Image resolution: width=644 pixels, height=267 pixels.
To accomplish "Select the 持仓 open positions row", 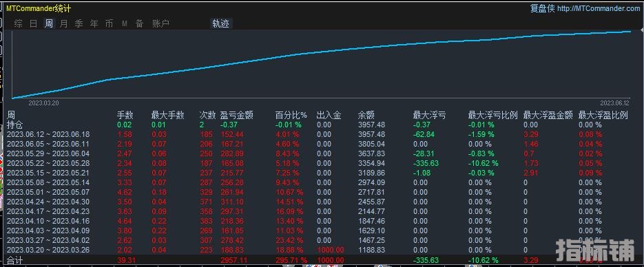I will pyautogui.click(x=322, y=125).
